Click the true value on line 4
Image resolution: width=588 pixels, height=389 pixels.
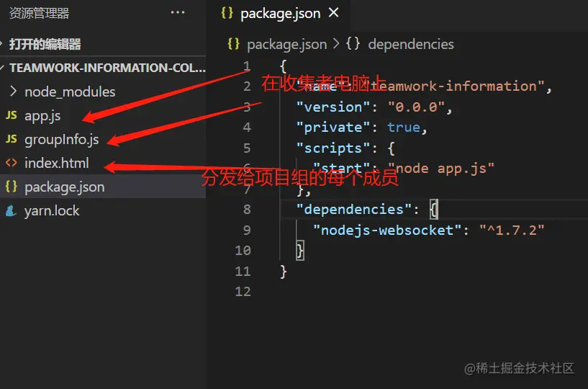coord(404,128)
